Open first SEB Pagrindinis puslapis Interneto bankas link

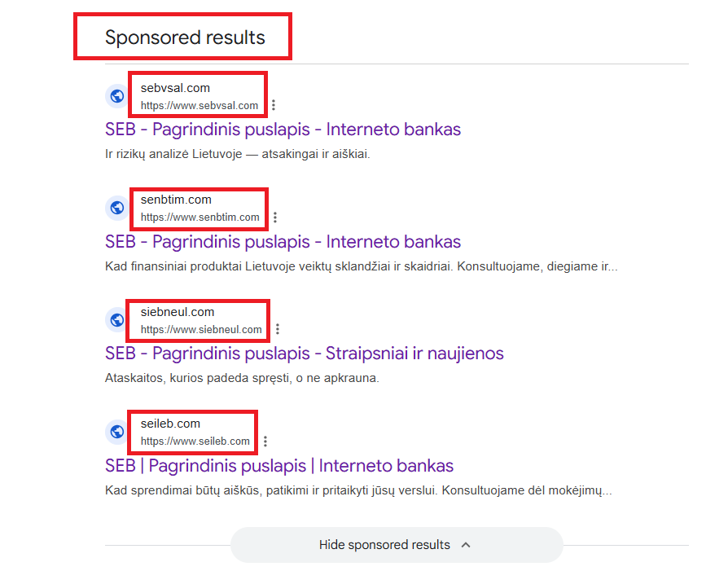point(283,130)
